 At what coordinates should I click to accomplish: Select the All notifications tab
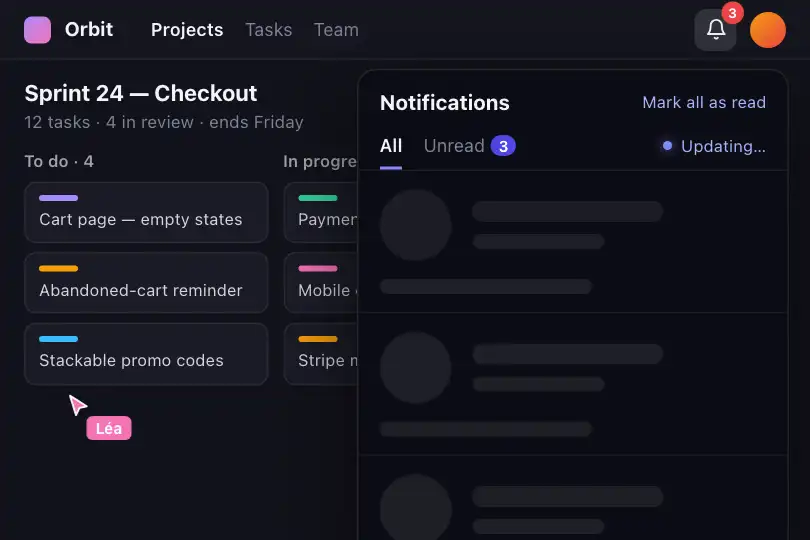391,146
